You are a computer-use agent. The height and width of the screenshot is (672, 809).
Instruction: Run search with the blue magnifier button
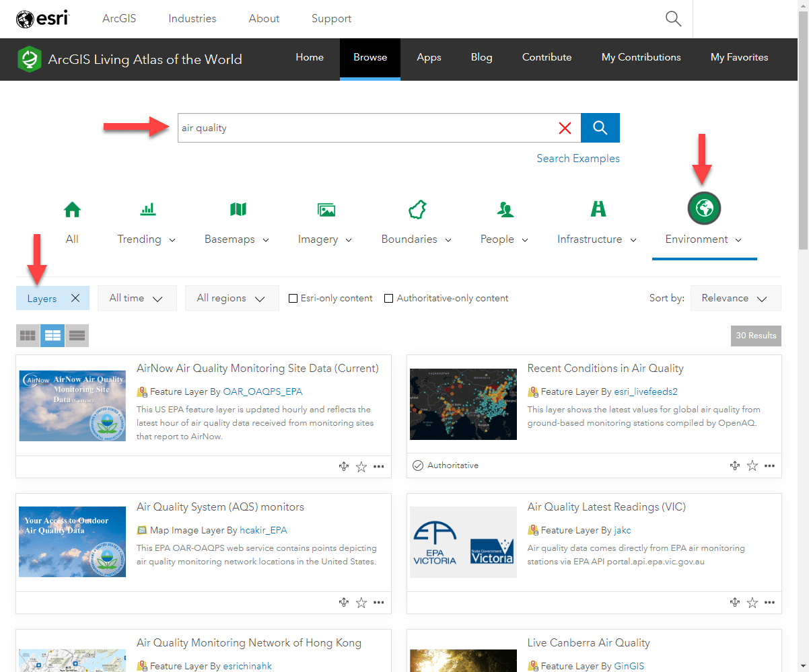point(600,128)
